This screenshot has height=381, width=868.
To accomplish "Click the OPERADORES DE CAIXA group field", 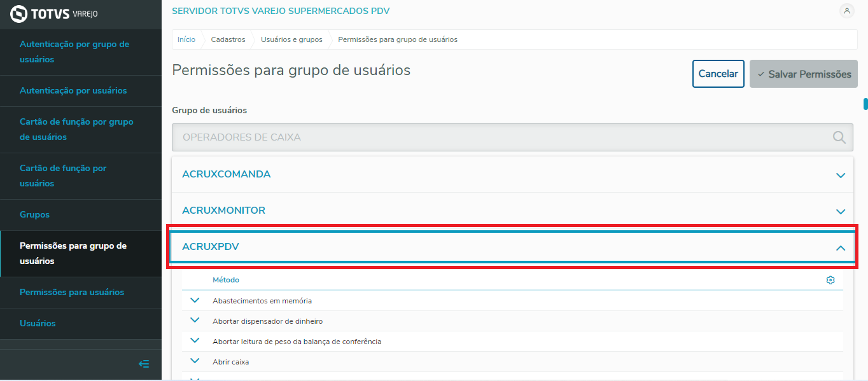I will pos(512,137).
